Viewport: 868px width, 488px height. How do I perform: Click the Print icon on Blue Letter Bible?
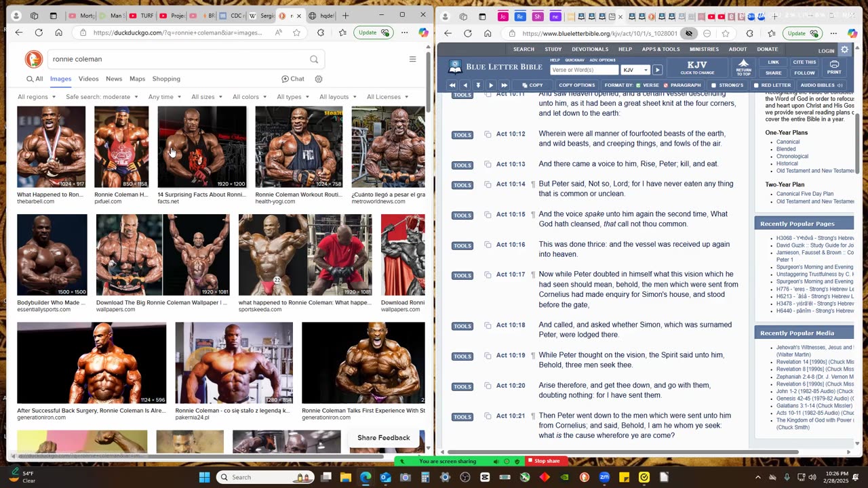[834, 68]
